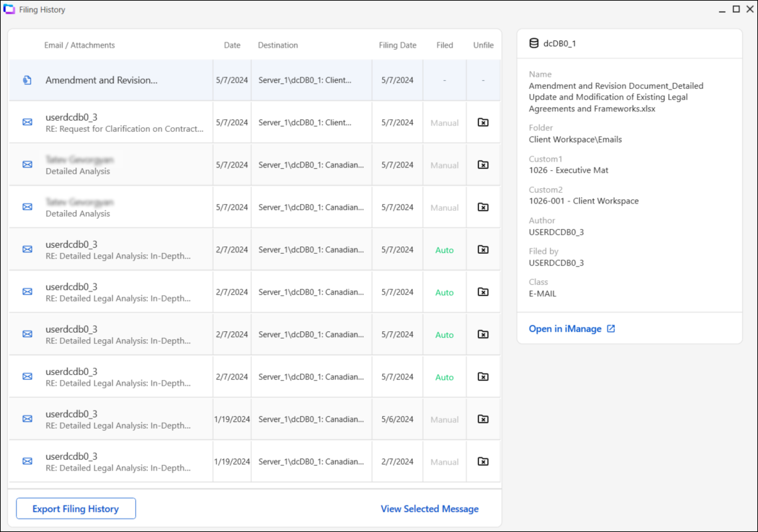Click Custom1 value 1026 - Executive Mat
This screenshot has height=532, width=758.
(x=568, y=170)
